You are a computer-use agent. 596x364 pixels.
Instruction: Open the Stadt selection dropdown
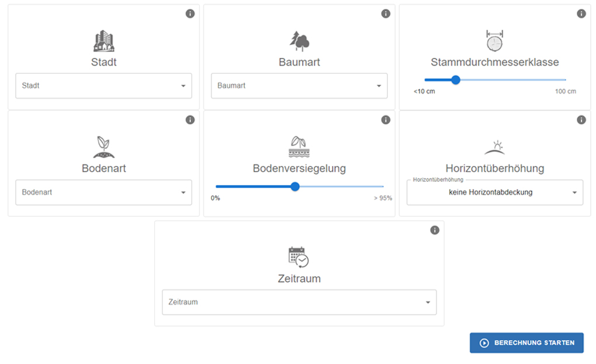[x=103, y=85]
